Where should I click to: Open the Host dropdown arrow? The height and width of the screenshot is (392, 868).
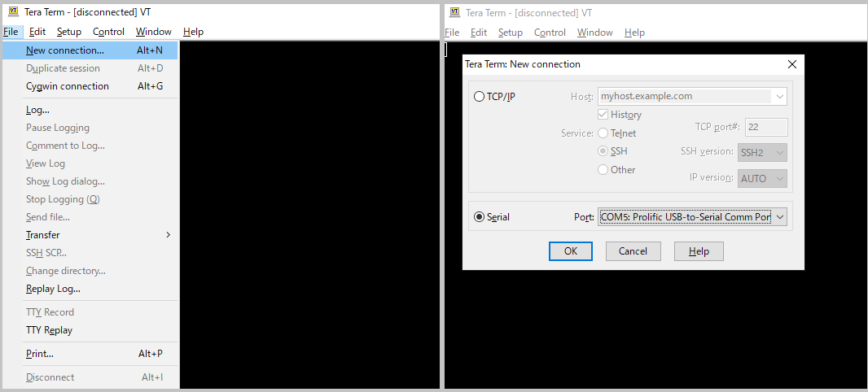point(780,96)
